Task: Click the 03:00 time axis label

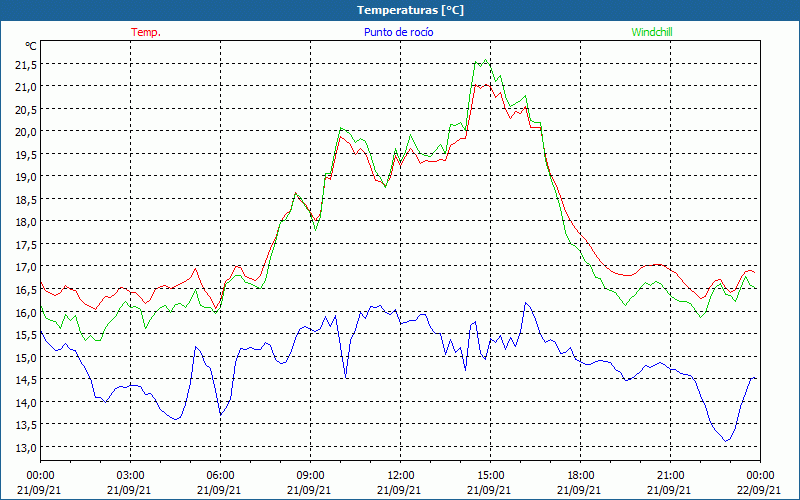Action: point(131,476)
